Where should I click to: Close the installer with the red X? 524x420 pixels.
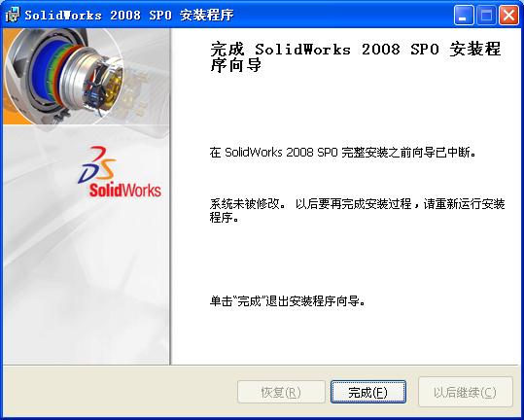(508, 15)
